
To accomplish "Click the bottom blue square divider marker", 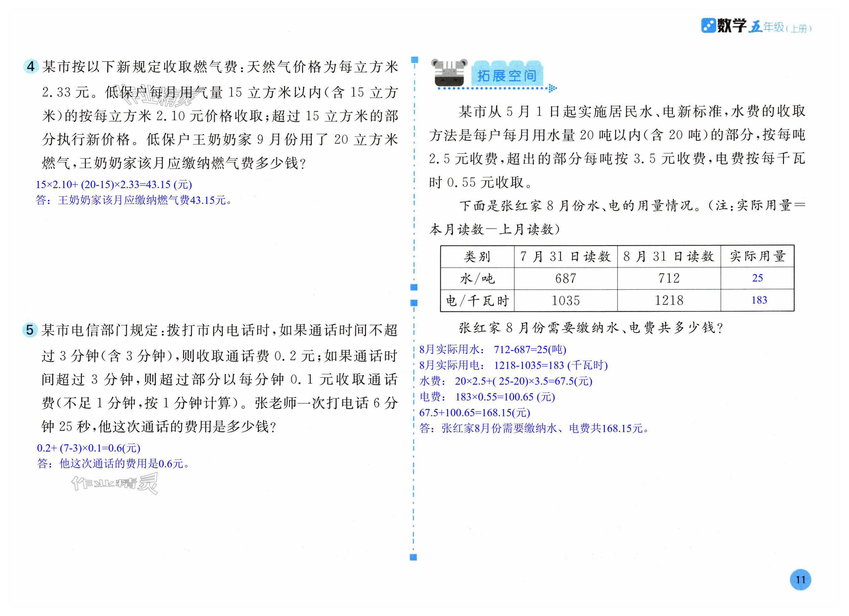I will pos(413,558).
